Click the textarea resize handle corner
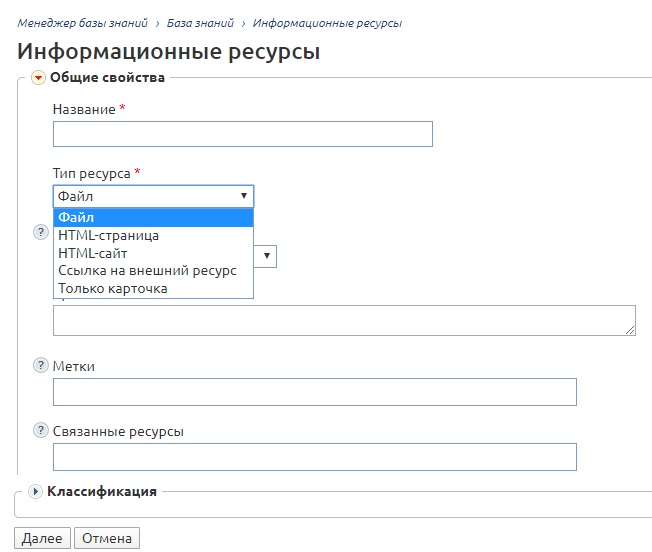The height and width of the screenshot is (552, 652). (x=630, y=330)
